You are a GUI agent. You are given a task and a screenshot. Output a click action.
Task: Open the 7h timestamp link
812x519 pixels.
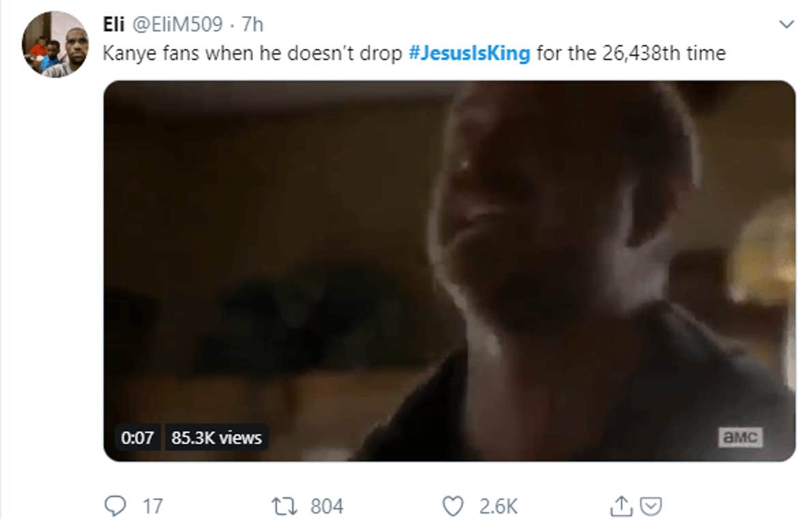point(252,25)
